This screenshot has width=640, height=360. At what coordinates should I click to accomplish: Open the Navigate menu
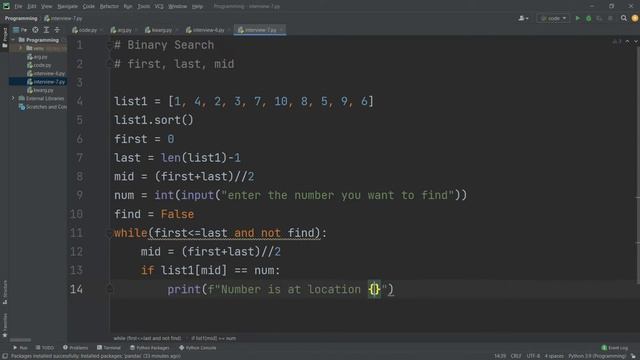(x=67, y=6)
